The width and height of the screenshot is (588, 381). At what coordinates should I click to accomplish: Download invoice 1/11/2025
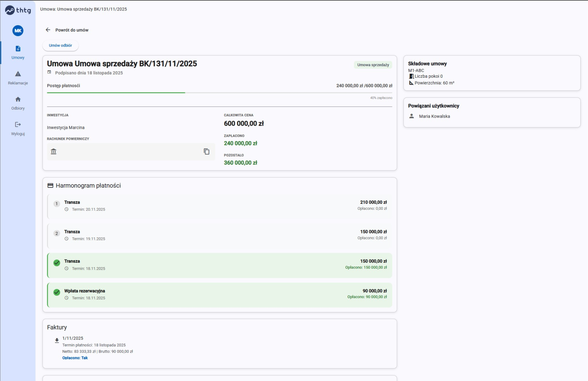coord(57,340)
